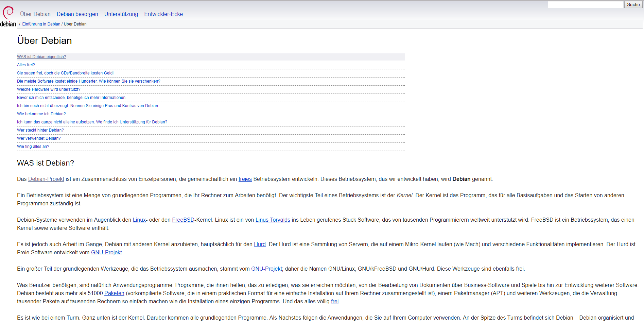Open GNU-Projekt link after 'entwickelt vom'

106,253
